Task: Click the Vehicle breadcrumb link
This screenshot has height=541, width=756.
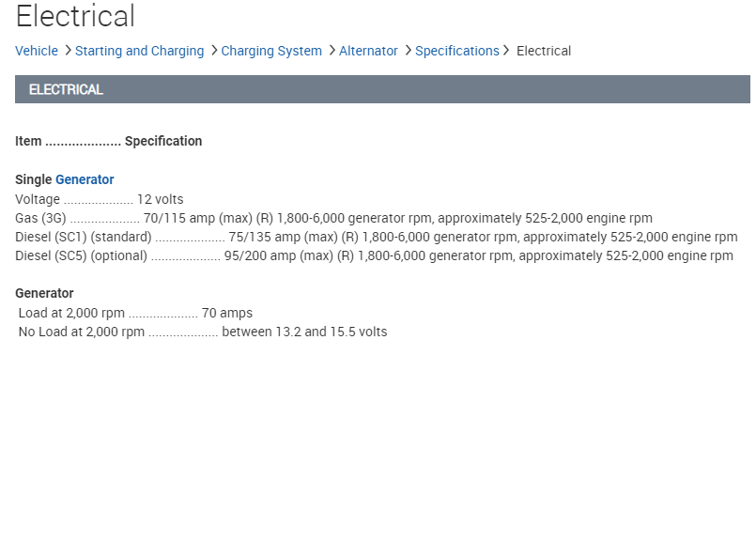Action: pos(37,51)
